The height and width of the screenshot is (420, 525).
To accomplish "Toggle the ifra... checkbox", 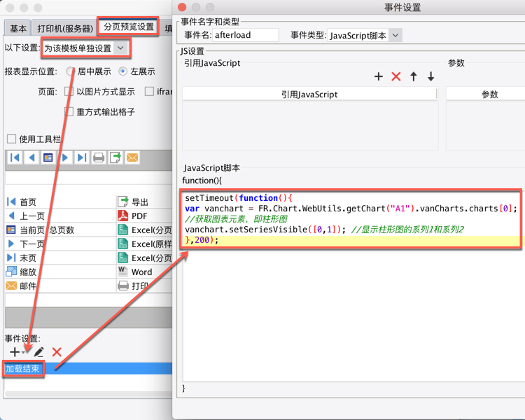I will 149,92.
